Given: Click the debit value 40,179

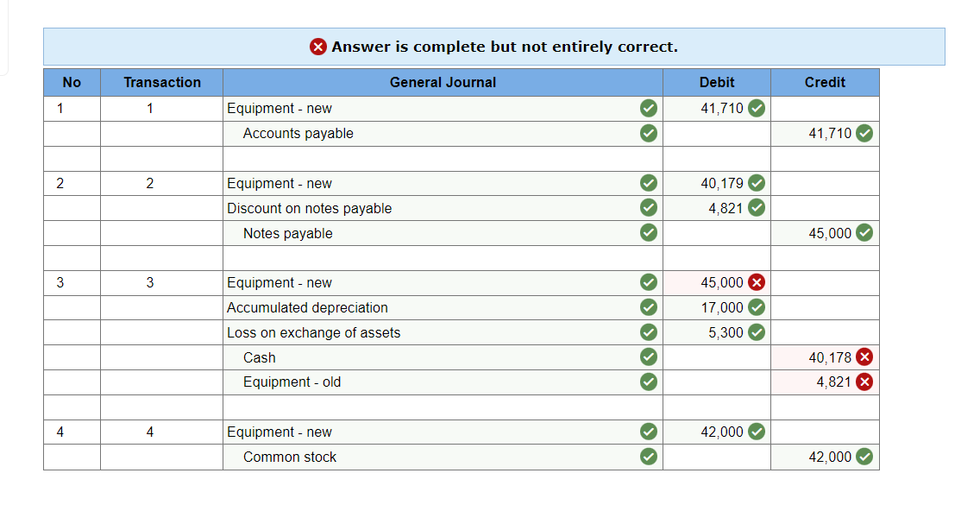Looking at the screenshot, I should [x=722, y=183].
